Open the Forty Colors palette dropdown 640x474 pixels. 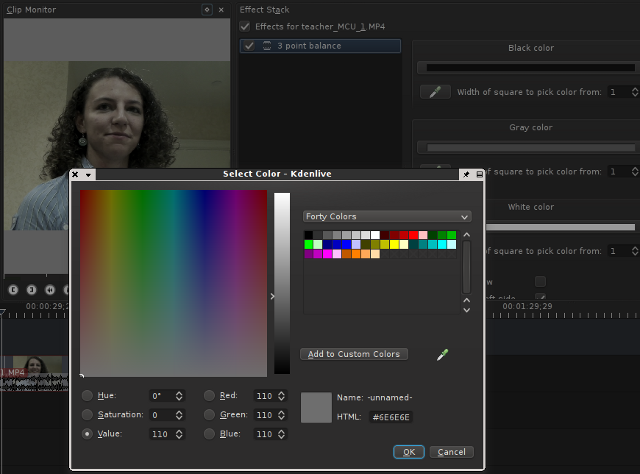point(386,216)
